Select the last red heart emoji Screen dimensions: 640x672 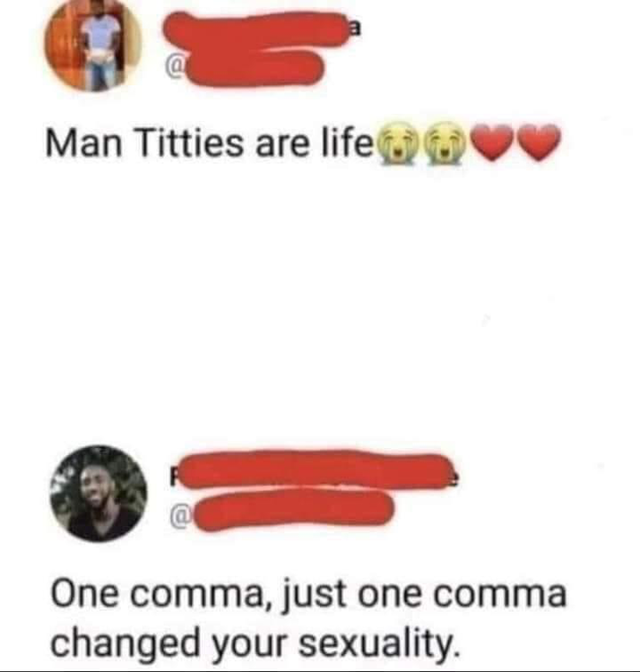click(539, 142)
